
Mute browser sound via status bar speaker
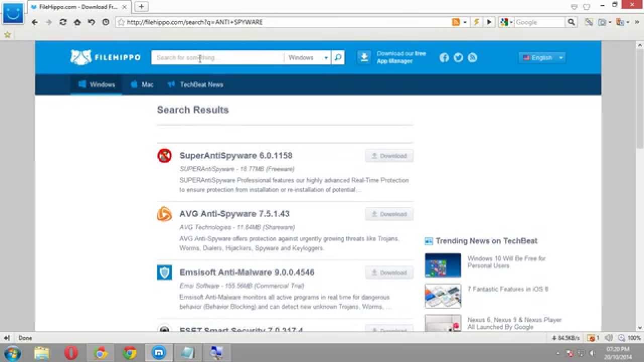(609, 338)
